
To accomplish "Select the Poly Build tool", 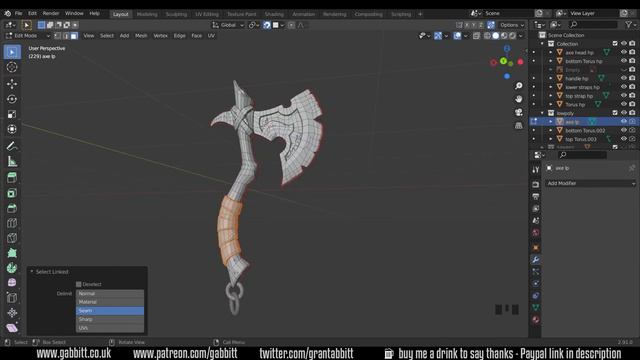I will 12,253.
